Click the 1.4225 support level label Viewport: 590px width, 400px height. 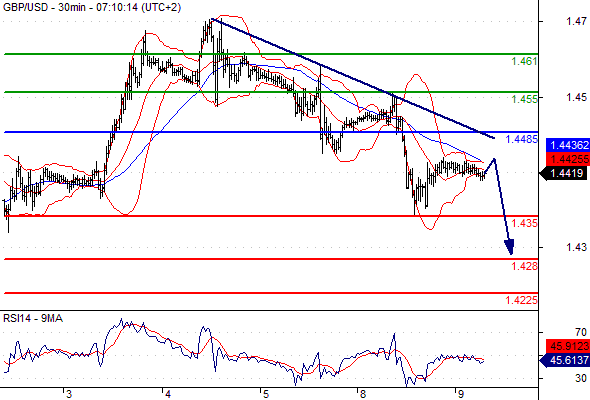point(521,300)
